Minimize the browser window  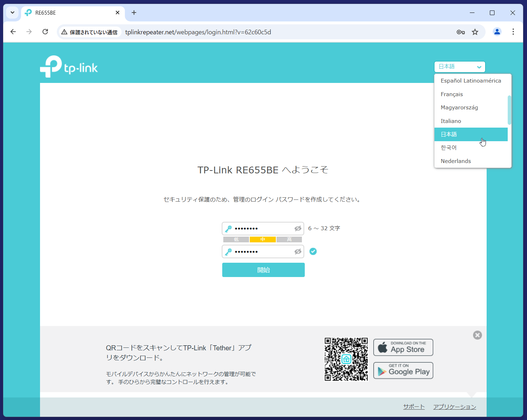point(472,13)
